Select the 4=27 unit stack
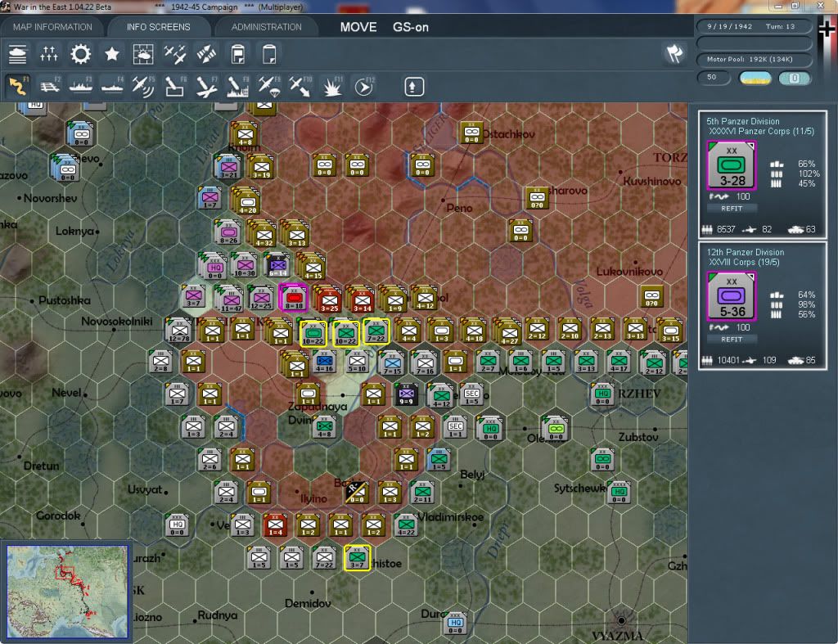The width and height of the screenshot is (838, 644). click(x=508, y=332)
